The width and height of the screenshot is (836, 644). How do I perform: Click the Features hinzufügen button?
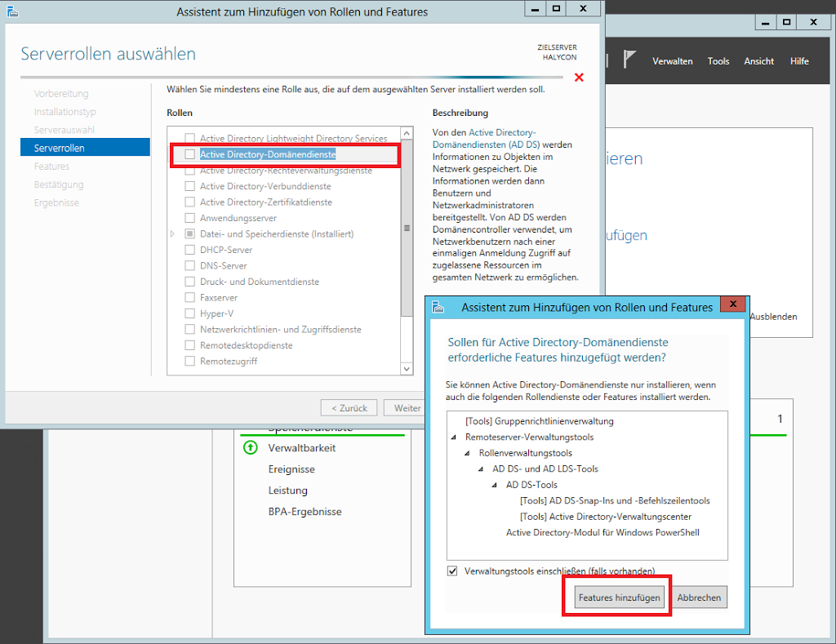click(x=619, y=597)
